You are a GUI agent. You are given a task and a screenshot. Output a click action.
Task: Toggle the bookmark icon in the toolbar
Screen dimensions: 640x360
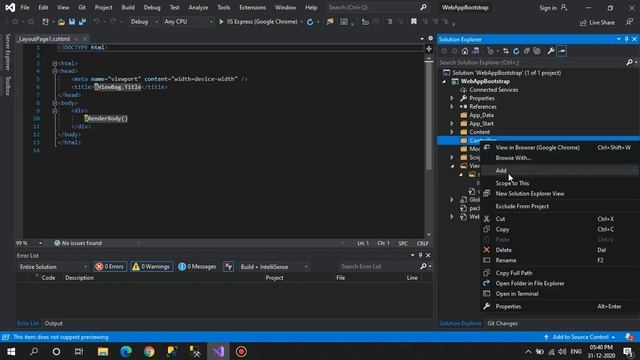413,22
